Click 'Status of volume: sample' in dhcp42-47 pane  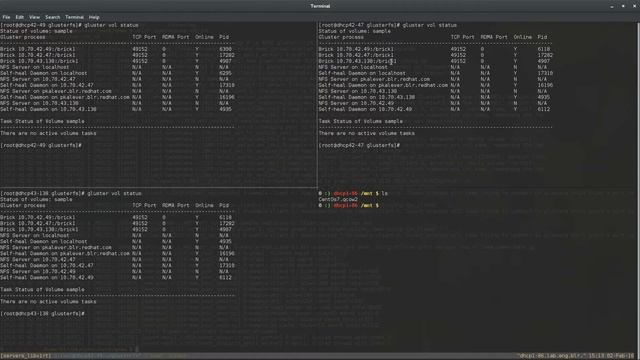pos(355,31)
